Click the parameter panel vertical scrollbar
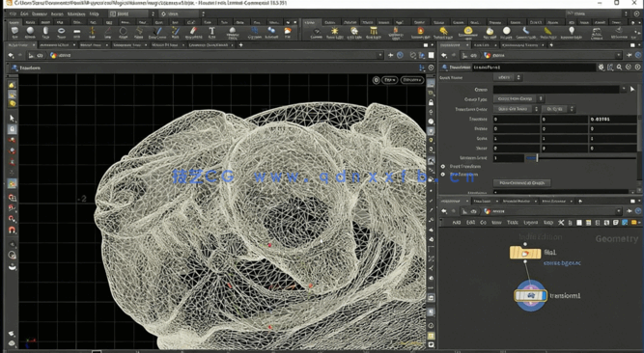 tap(638, 119)
